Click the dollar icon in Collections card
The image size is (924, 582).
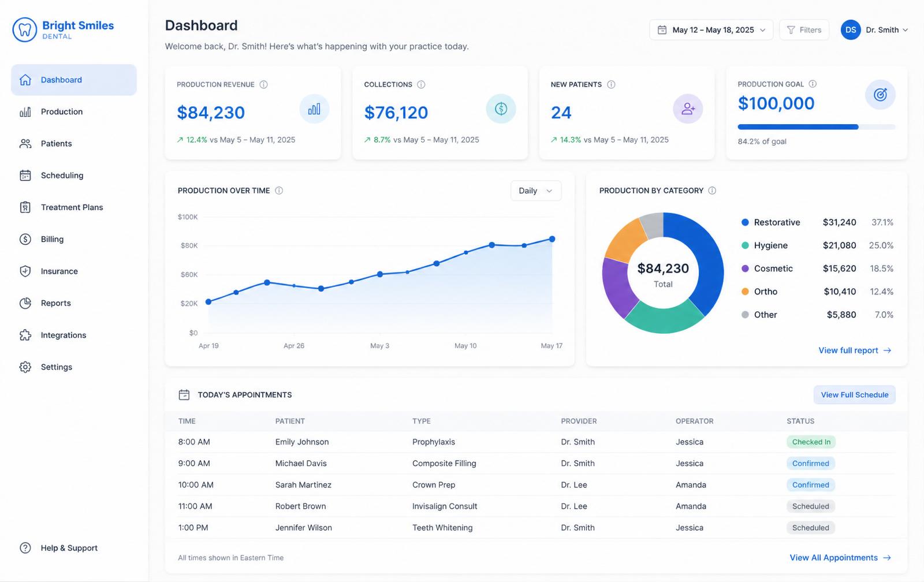[x=501, y=109]
